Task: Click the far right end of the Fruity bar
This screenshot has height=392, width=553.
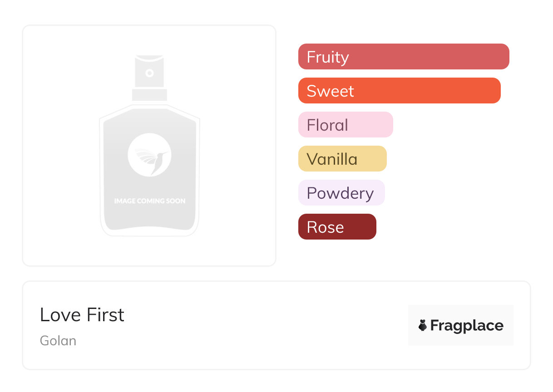Action: pos(503,57)
